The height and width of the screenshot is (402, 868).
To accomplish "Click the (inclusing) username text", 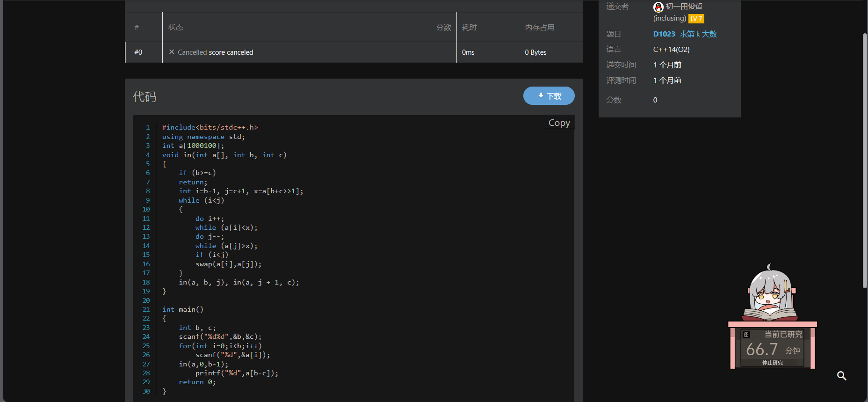I will [670, 18].
